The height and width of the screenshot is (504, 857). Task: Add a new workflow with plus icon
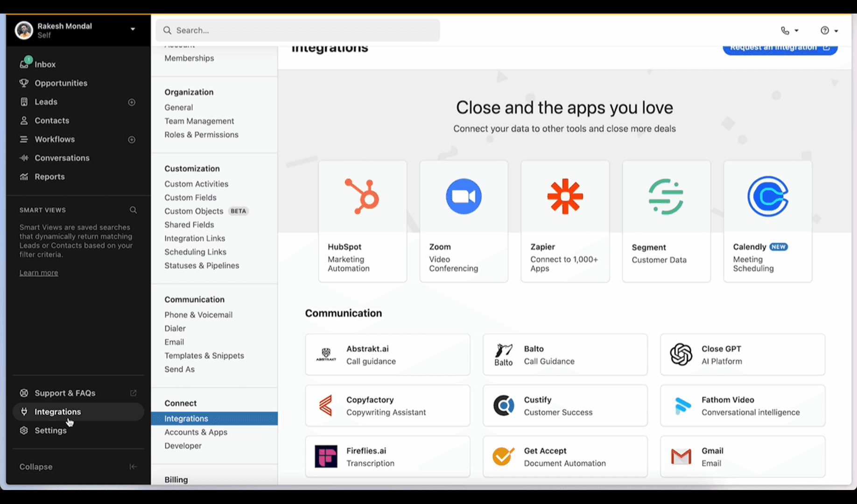[x=132, y=140]
